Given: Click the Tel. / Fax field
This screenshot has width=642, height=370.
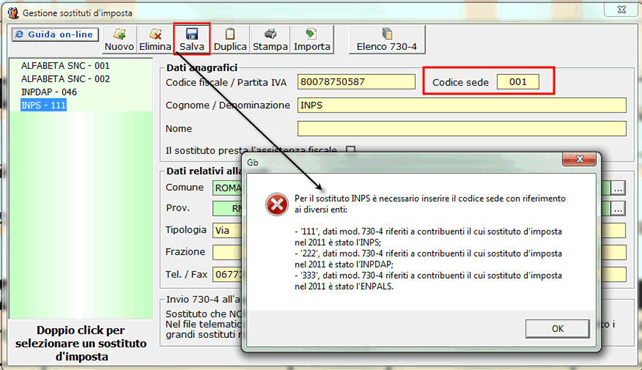Looking at the screenshot, I should click(227, 274).
